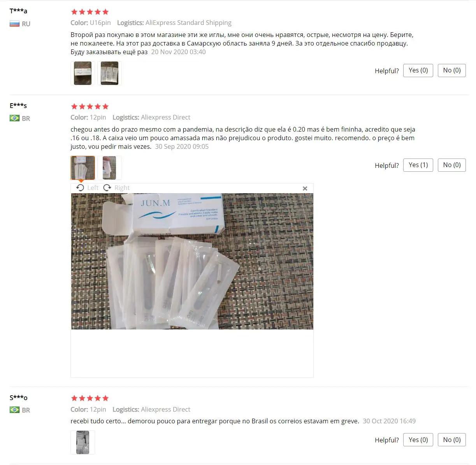Click the enlarged JUN.M product photo

192,261
